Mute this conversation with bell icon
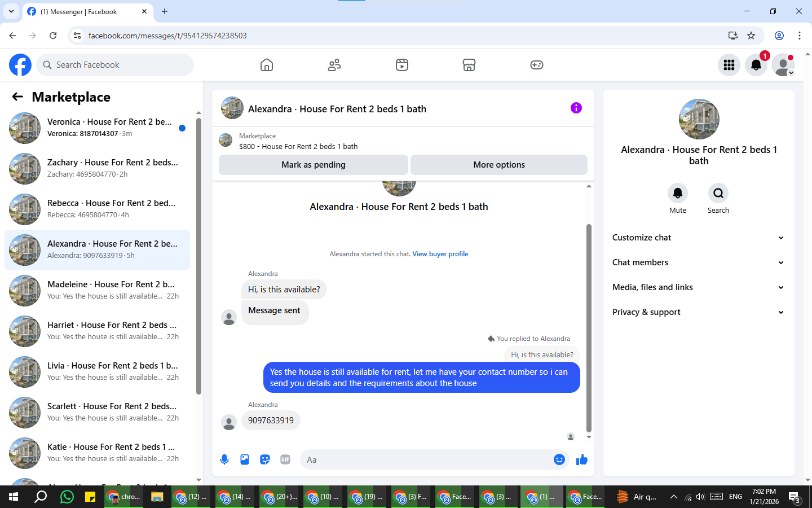812x508 pixels. (678, 193)
